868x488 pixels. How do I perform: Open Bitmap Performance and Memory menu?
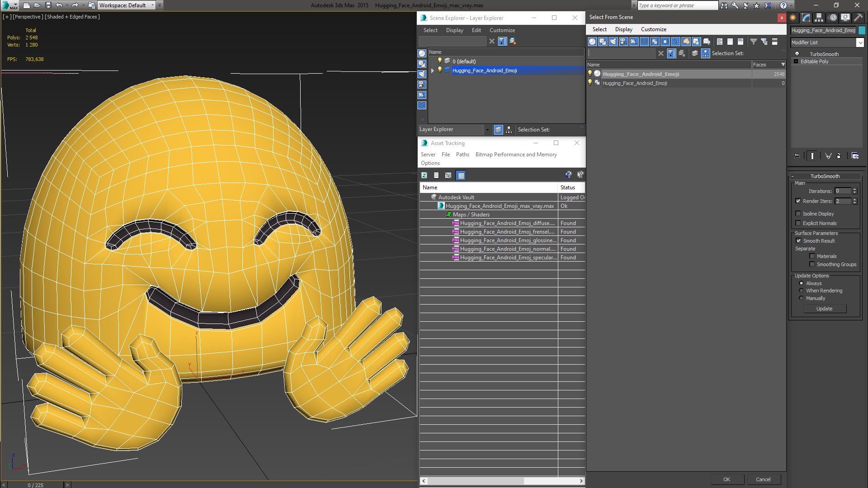516,155
